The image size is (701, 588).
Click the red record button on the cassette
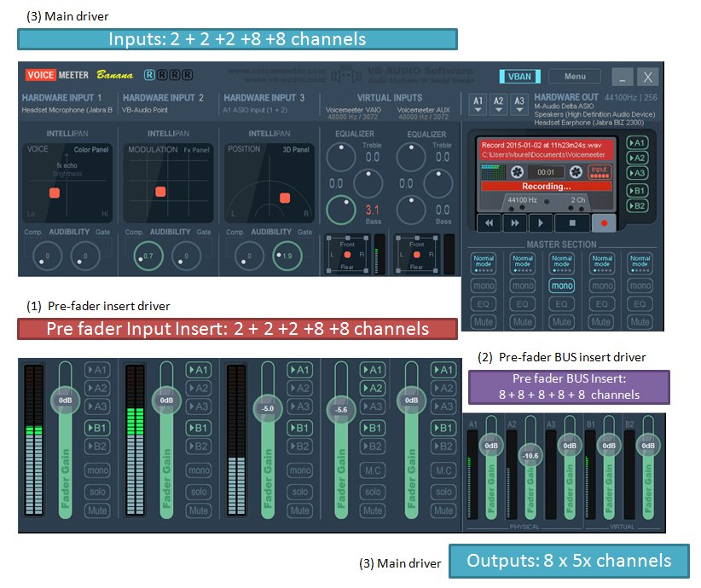click(x=604, y=222)
